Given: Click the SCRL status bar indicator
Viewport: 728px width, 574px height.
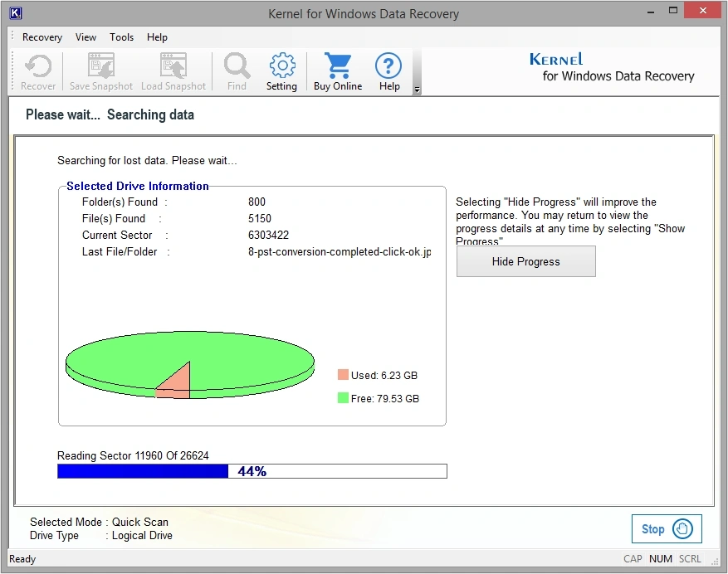Looking at the screenshot, I should point(690,559).
